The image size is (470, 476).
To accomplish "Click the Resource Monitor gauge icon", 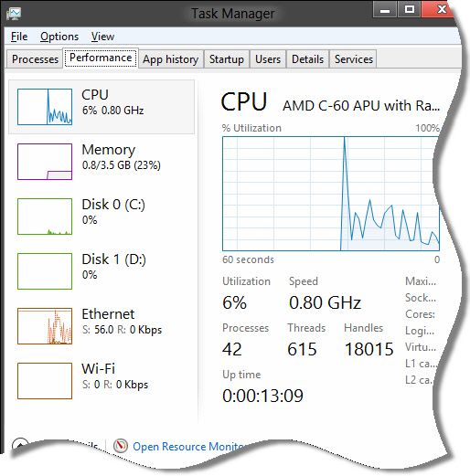I will tap(121, 446).
